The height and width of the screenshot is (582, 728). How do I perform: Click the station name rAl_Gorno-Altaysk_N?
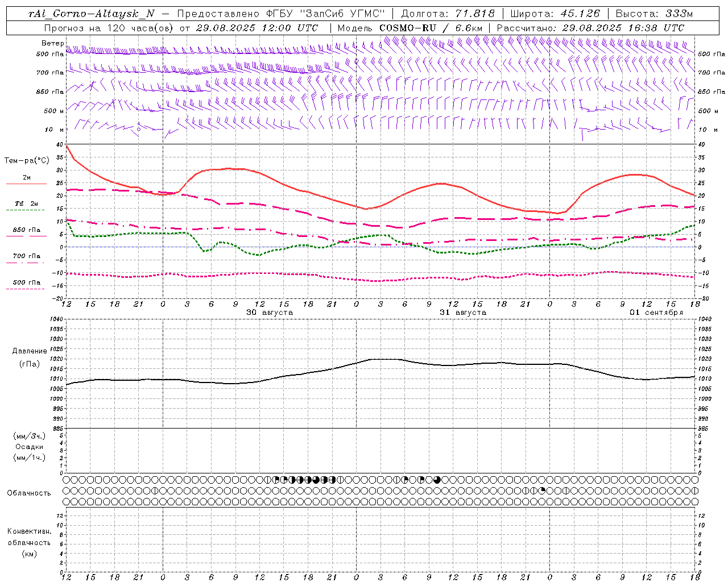pyautogui.click(x=92, y=14)
